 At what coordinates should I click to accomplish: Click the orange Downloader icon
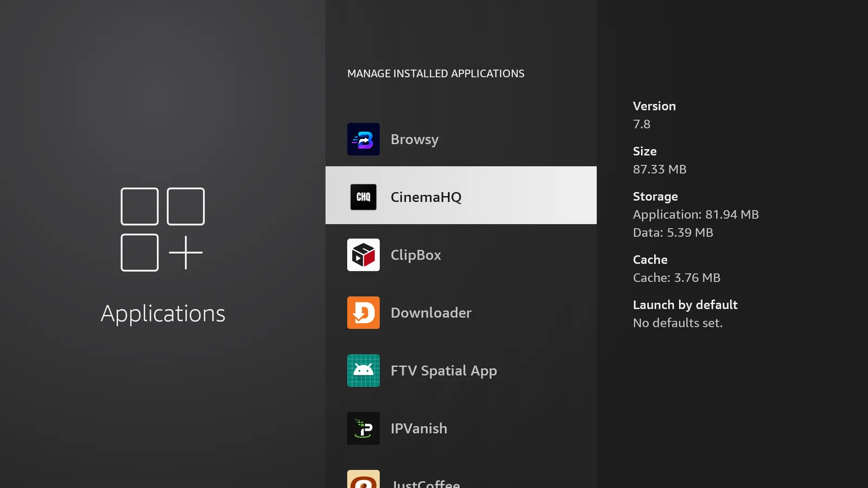[363, 313]
